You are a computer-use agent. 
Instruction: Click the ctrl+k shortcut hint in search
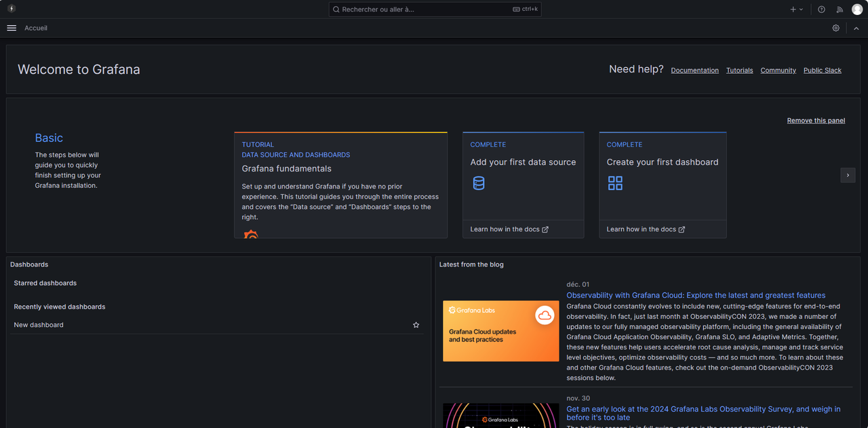coord(526,9)
